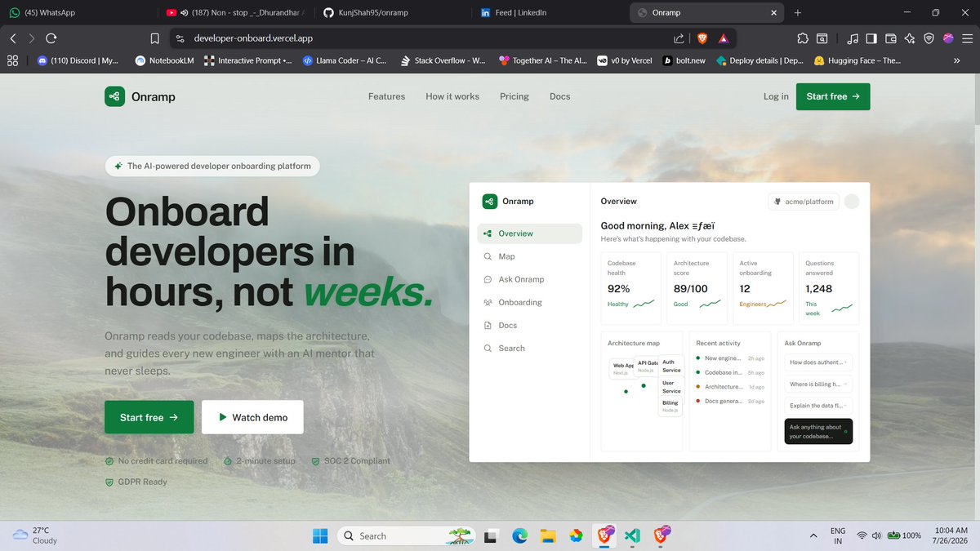This screenshot has width=980, height=551.
Task: Open the Windows Start menu
Action: pyautogui.click(x=320, y=535)
